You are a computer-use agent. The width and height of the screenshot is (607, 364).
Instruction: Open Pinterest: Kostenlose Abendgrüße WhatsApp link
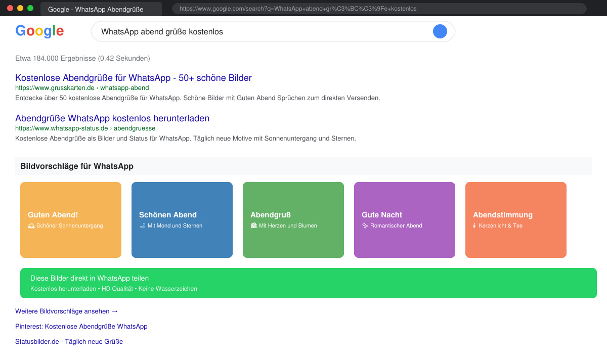click(81, 327)
